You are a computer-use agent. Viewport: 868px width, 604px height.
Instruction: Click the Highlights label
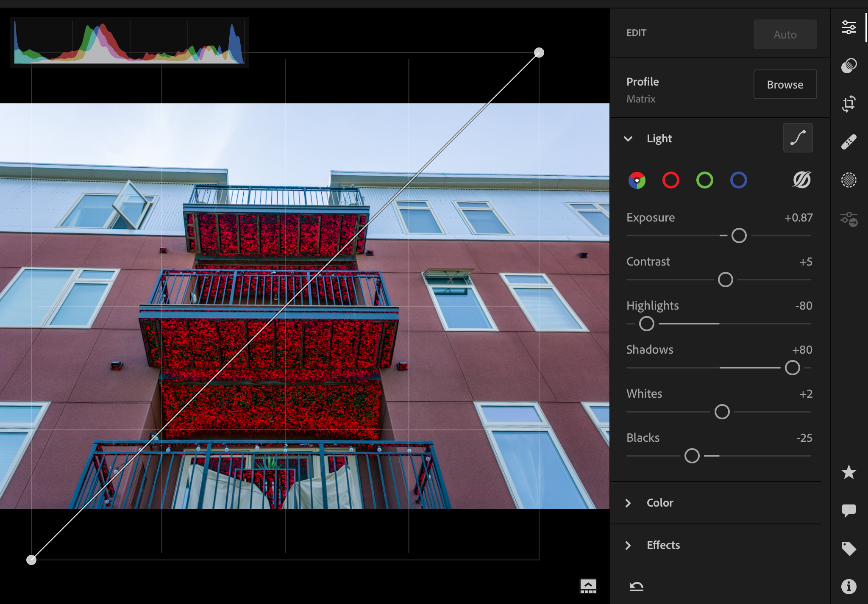click(652, 306)
